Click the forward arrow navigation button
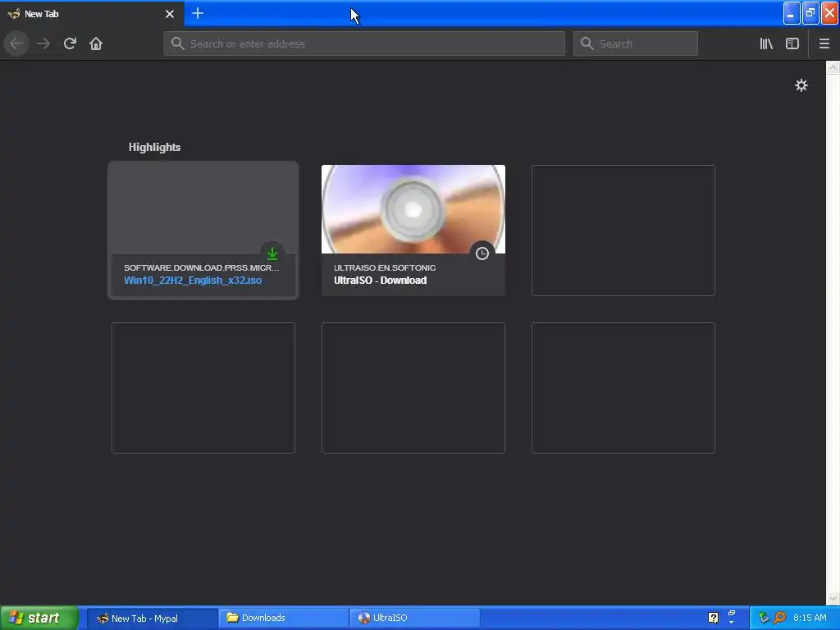 43,43
